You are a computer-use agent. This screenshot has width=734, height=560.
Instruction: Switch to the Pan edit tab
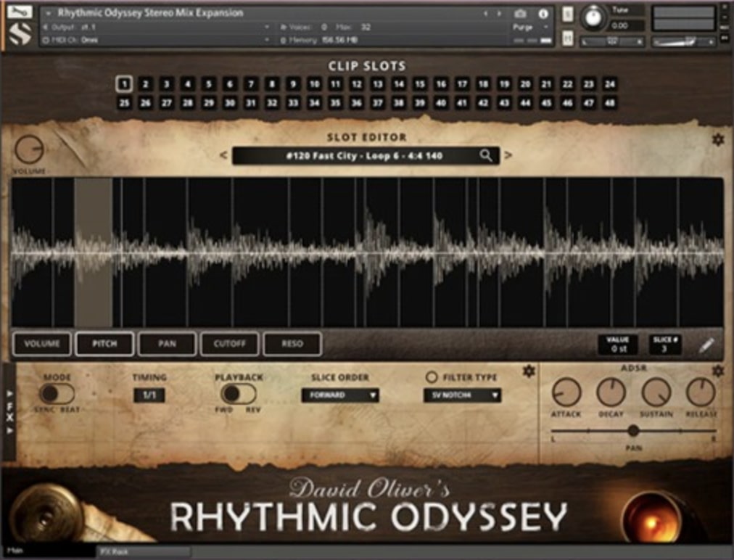pyautogui.click(x=167, y=344)
